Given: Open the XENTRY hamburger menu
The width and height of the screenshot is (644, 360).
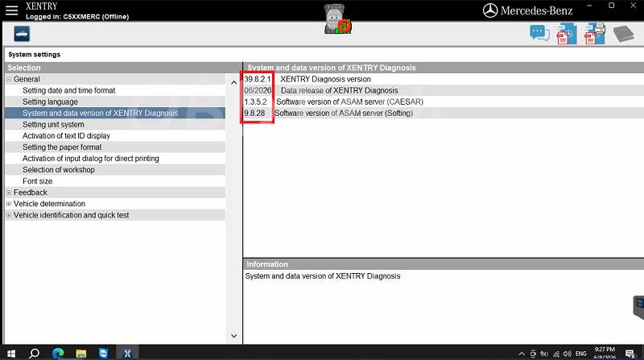Looking at the screenshot, I should click(11, 10).
